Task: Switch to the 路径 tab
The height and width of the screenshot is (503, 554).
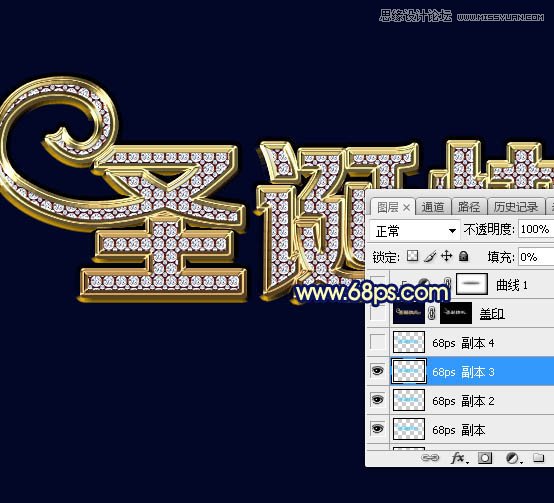Action: click(x=469, y=207)
